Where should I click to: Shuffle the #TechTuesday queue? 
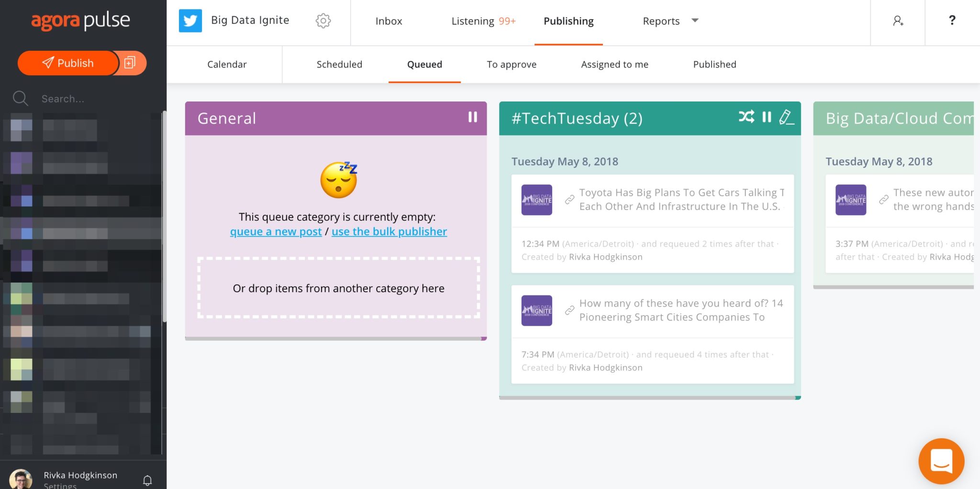tap(746, 117)
